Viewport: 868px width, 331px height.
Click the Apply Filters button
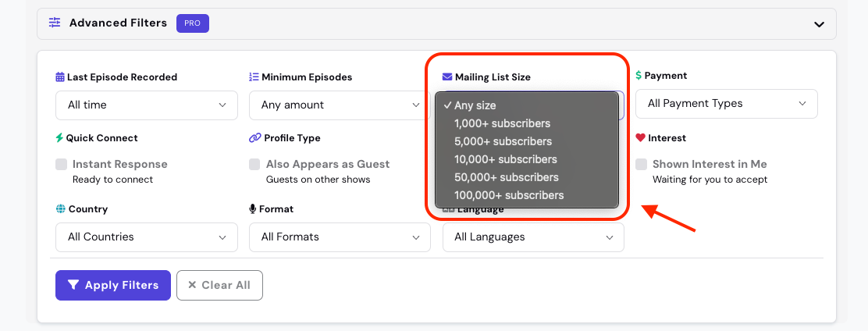[x=113, y=285]
